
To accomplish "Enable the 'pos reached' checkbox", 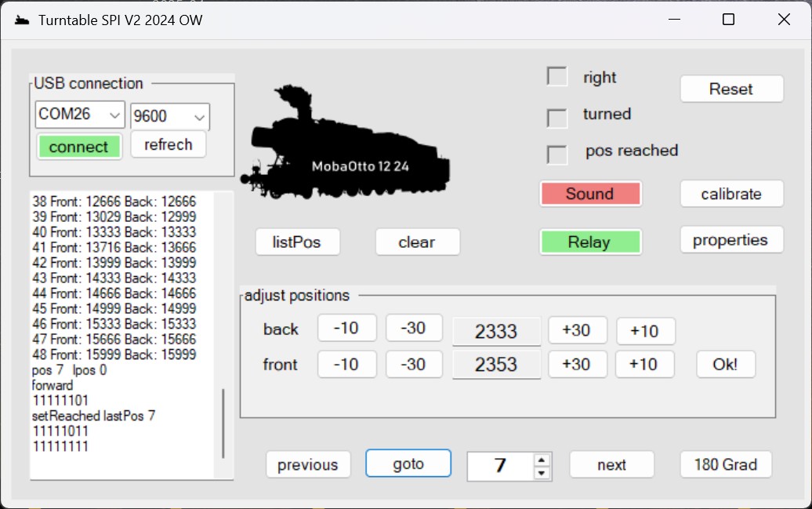I will pyautogui.click(x=557, y=155).
